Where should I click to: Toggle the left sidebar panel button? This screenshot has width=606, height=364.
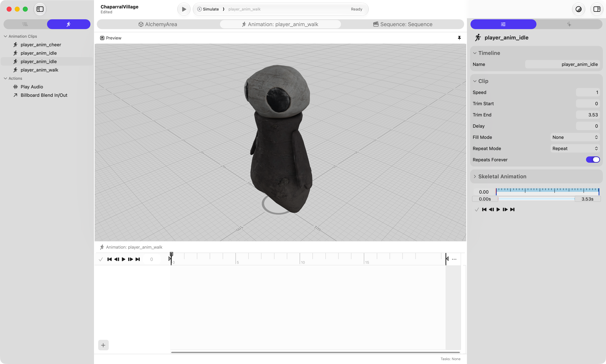pos(40,9)
